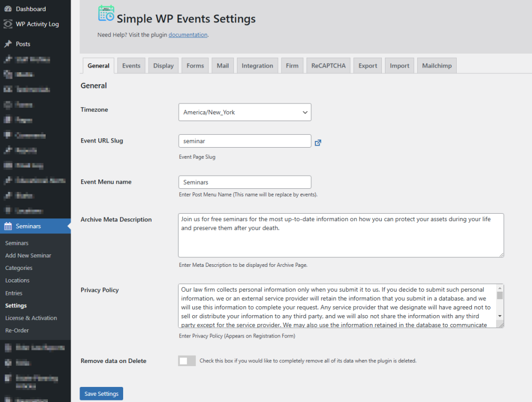Switch to the Display tab

164,66
